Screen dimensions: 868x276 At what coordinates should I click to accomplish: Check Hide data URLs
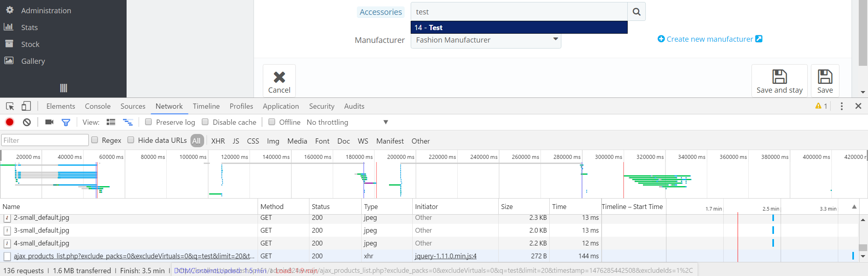point(131,140)
